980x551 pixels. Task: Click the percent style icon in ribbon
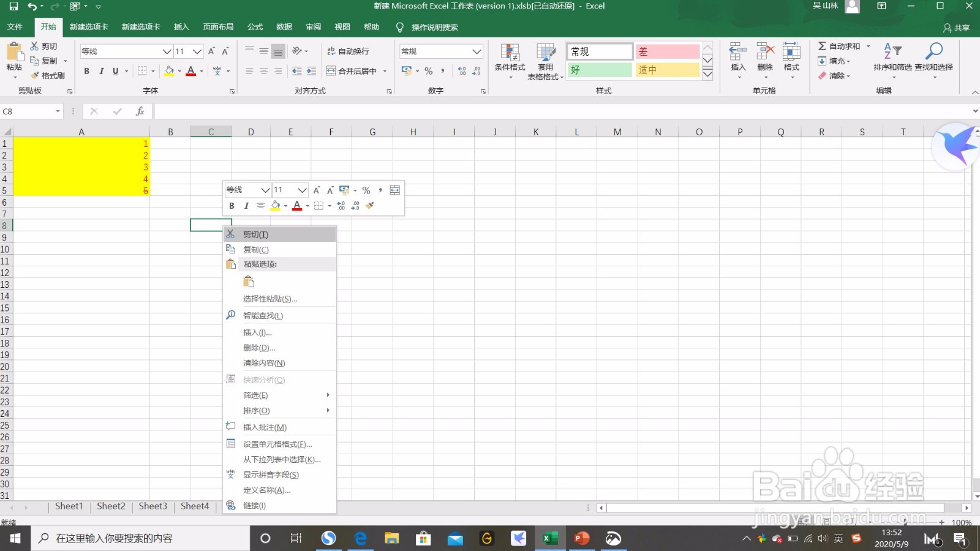point(429,71)
